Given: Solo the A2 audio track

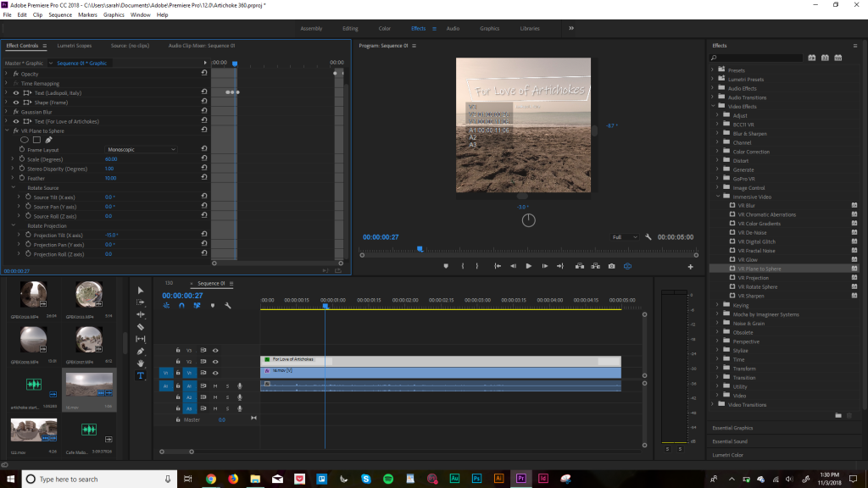Looking at the screenshot, I should pyautogui.click(x=227, y=397).
